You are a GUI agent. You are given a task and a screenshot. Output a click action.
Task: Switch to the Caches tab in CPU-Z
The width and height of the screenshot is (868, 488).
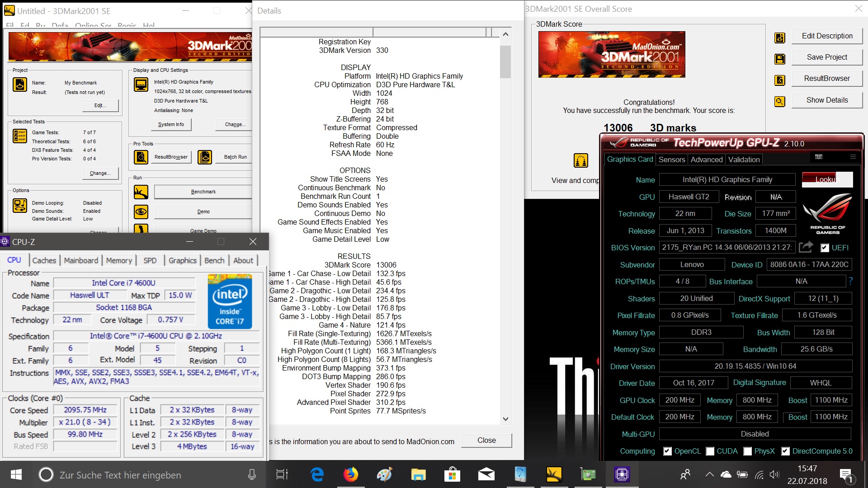44,260
